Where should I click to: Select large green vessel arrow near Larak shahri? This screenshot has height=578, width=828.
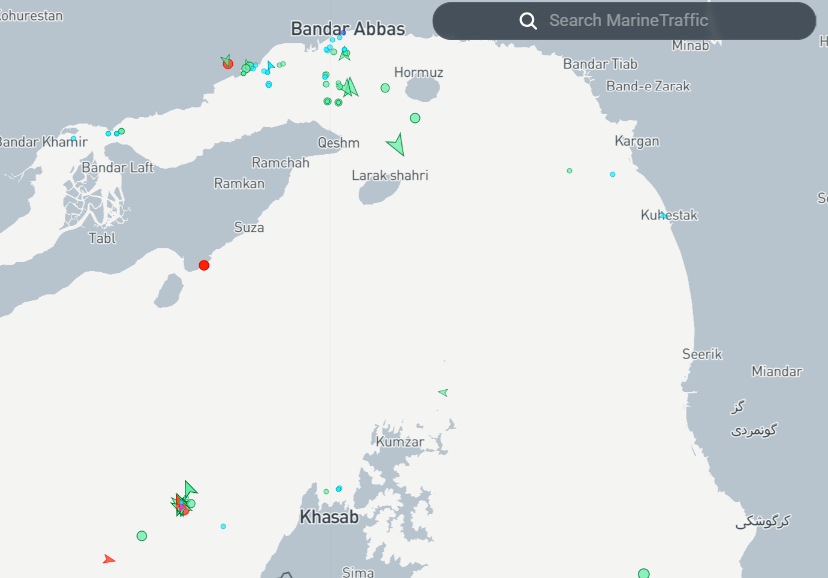[396, 144]
